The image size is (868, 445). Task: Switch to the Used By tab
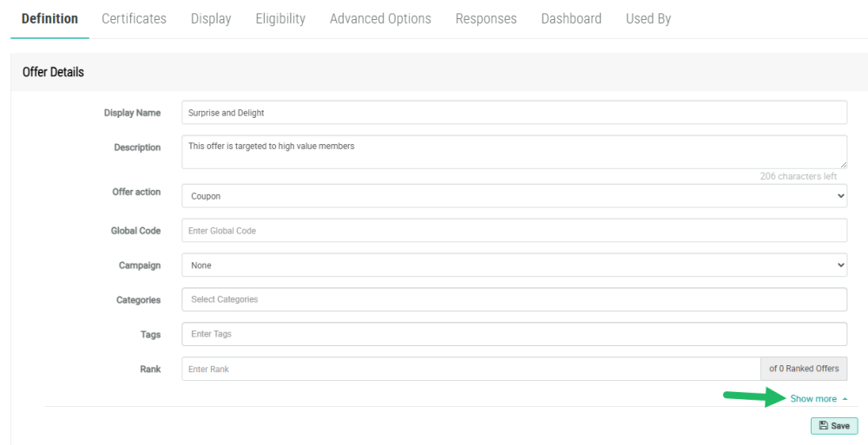pos(648,18)
